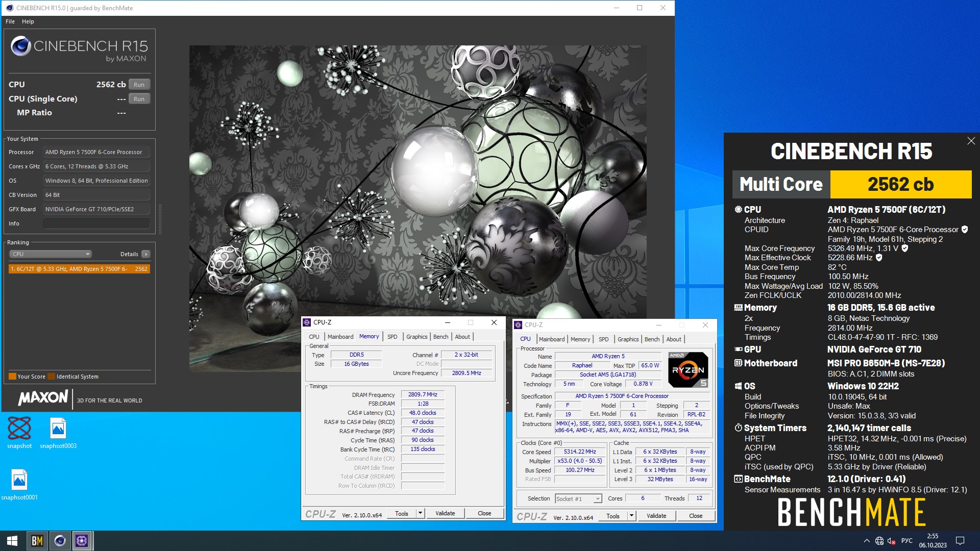The height and width of the screenshot is (551, 980).
Task: Select Memory tab in right CPU-Z window
Action: 580,339
